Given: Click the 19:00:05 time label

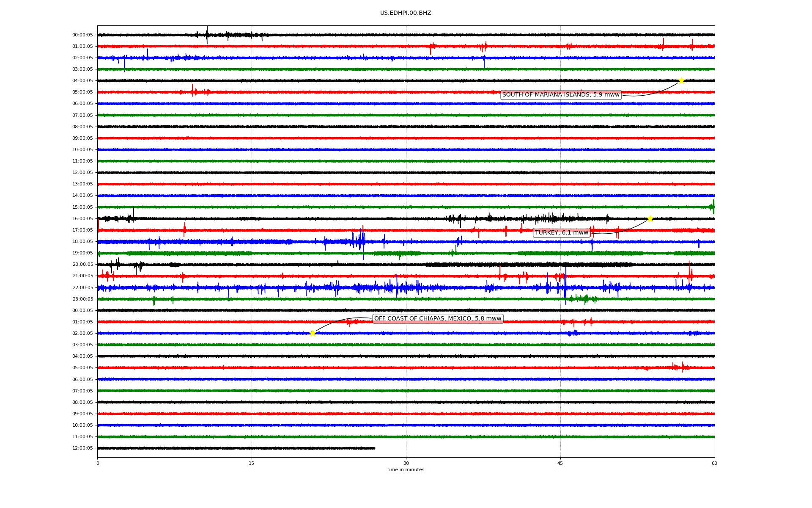Looking at the screenshot, I should (x=82, y=253).
